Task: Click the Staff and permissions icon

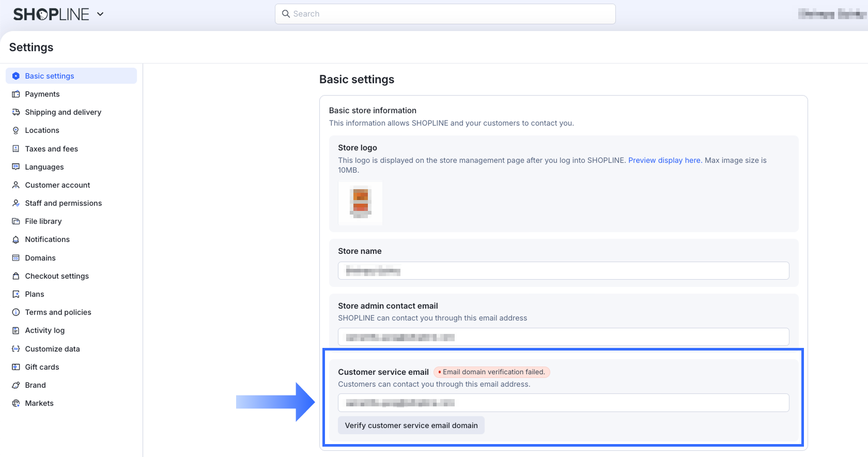Action: [x=16, y=203]
